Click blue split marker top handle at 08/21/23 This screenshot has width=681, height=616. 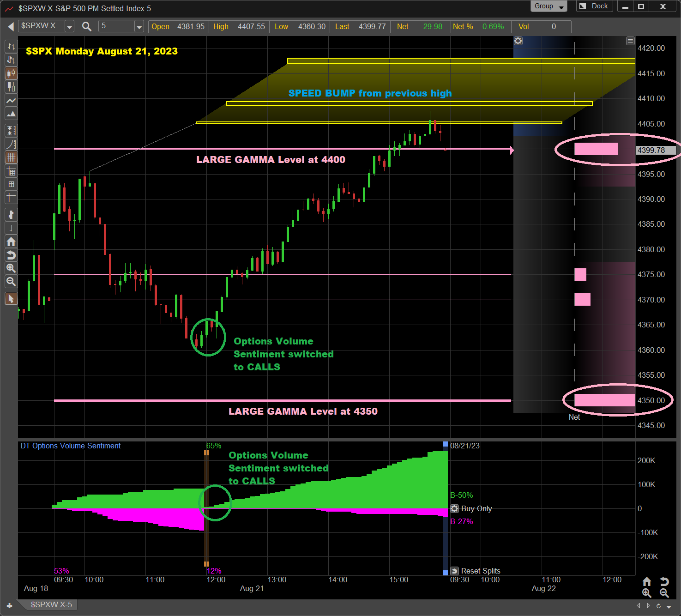445,444
